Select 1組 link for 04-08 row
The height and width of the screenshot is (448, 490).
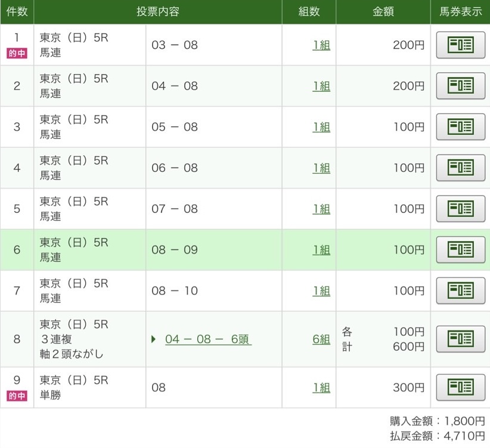click(321, 86)
